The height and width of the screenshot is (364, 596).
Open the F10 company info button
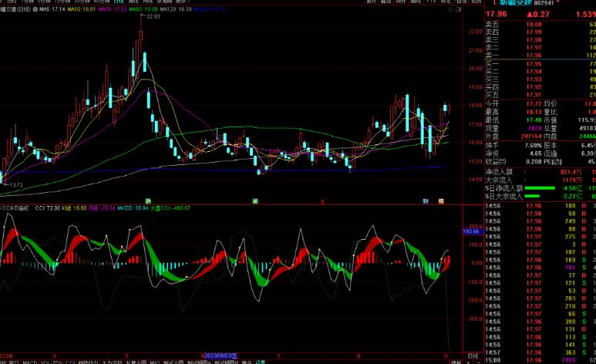pyautogui.click(x=431, y=2)
